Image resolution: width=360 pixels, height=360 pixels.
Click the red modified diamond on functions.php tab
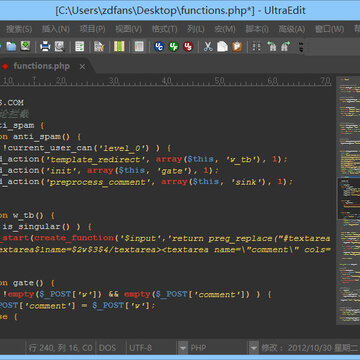point(5,66)
